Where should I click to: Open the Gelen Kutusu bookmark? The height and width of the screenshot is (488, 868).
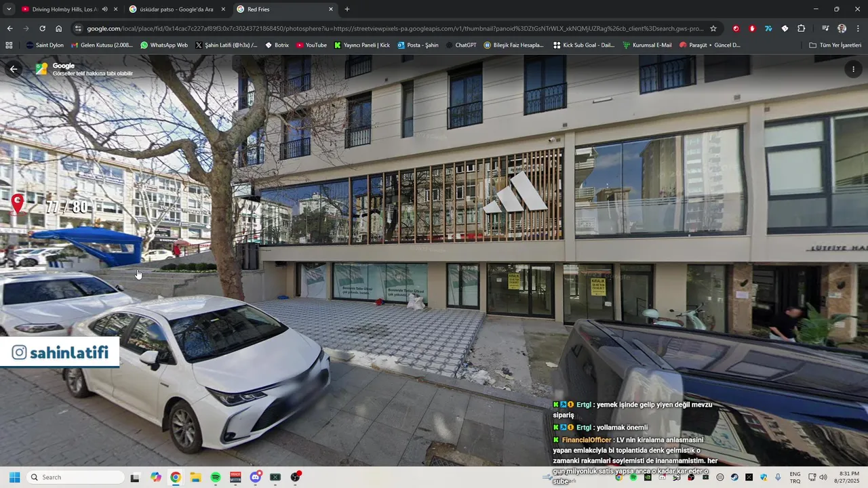click(x=101, y=45)
